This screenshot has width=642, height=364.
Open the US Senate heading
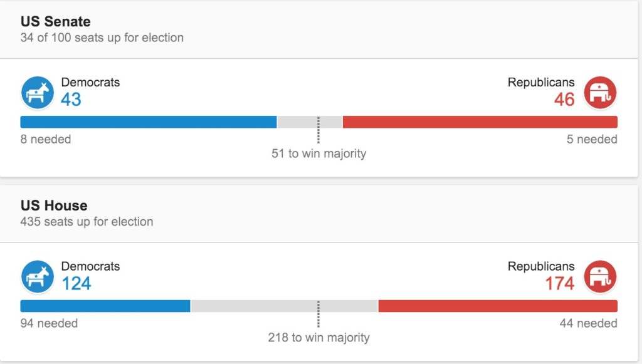(x=55, y=22)
